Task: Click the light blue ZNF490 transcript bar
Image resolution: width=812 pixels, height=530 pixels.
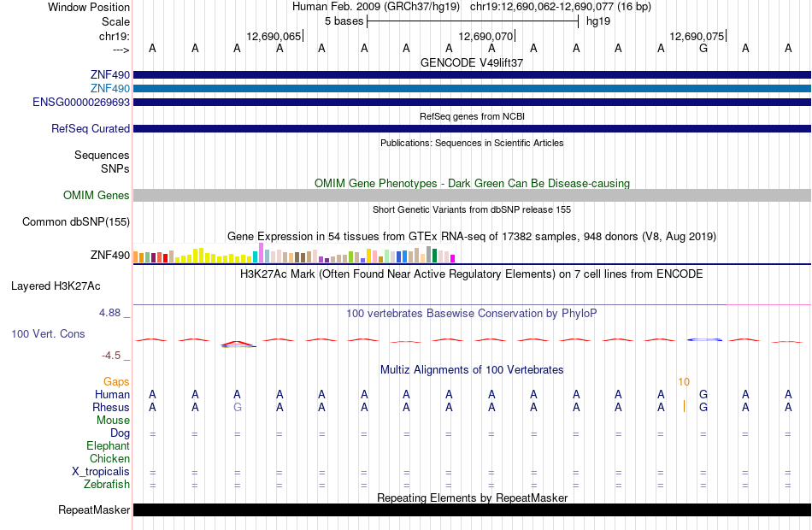Action: point(472,89)
